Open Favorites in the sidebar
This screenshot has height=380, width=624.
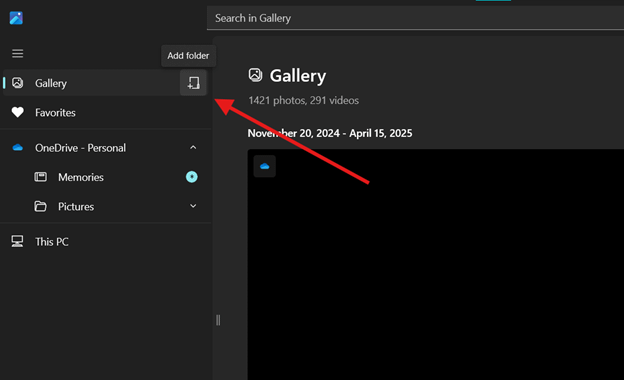[x=105, y=113]
